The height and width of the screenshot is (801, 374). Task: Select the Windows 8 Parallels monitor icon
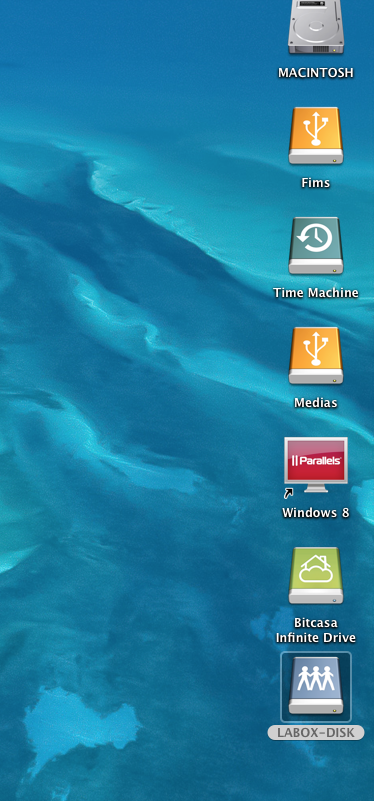coord(316,465)
